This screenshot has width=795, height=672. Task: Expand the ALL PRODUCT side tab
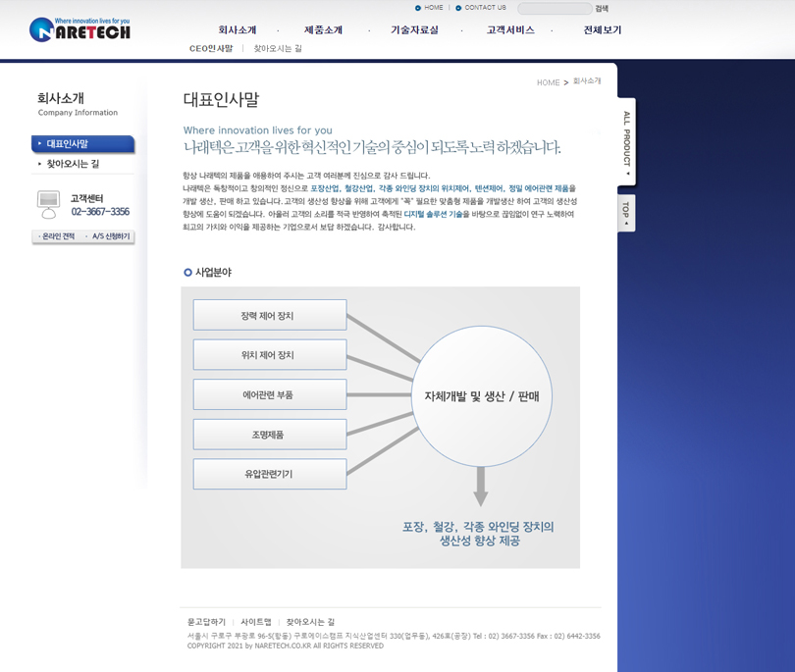(x=627, y=141)
